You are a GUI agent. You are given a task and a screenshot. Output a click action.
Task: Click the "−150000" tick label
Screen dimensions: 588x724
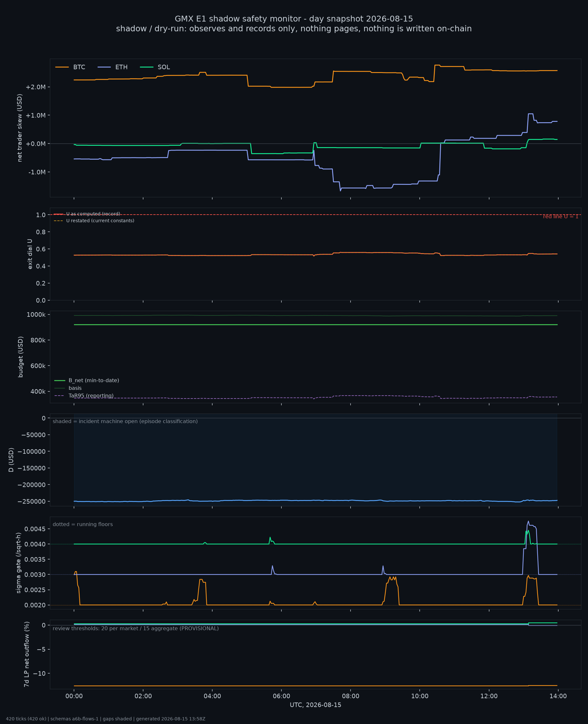pyautogui.click(x=32, y=468)
